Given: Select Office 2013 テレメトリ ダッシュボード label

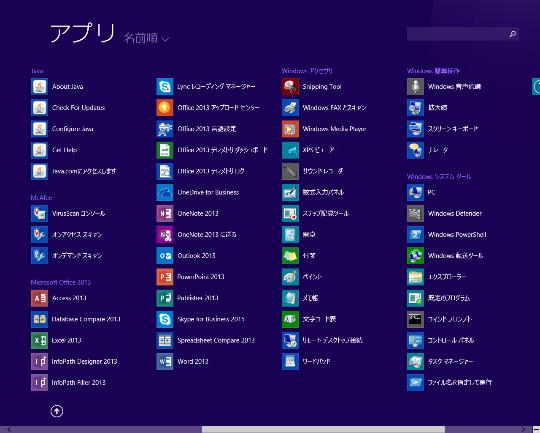Looking at the screenshot, I should 222,150.
